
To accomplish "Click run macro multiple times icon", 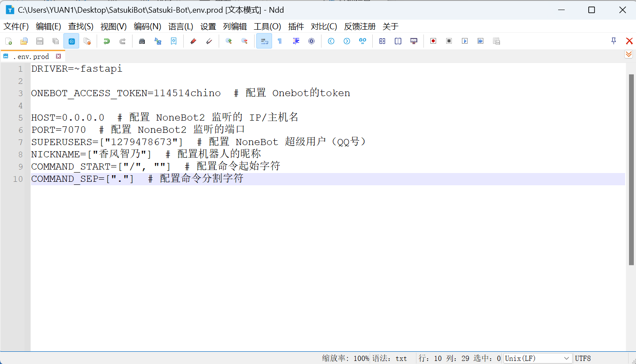I will pyautogui.click(x=481, y=41).
